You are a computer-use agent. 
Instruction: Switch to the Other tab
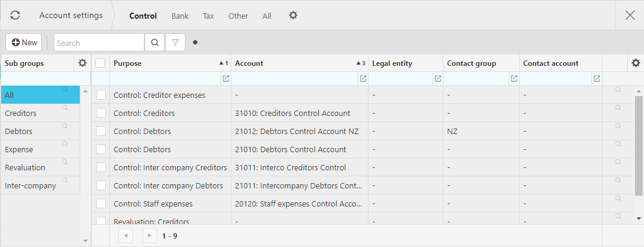(x=238, y=16)
